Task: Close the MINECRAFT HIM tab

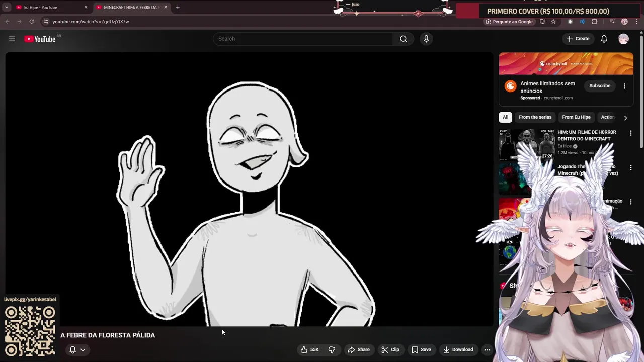Action: coord(166,7)
